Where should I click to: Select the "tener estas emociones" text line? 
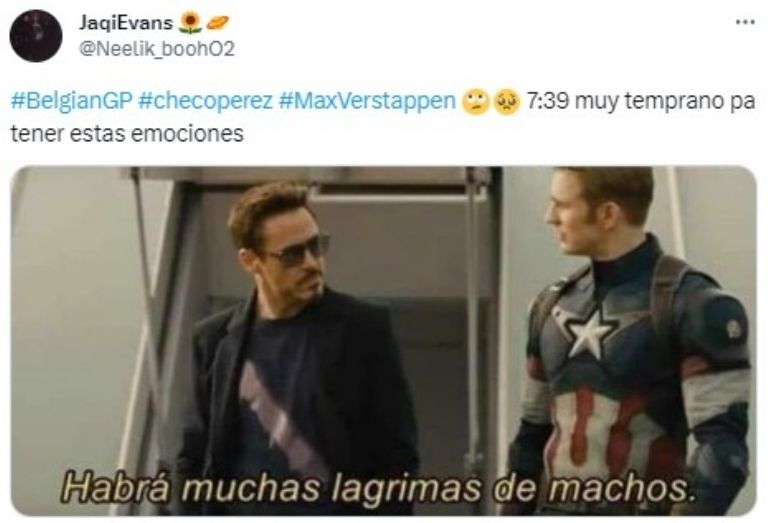[127, 134]
